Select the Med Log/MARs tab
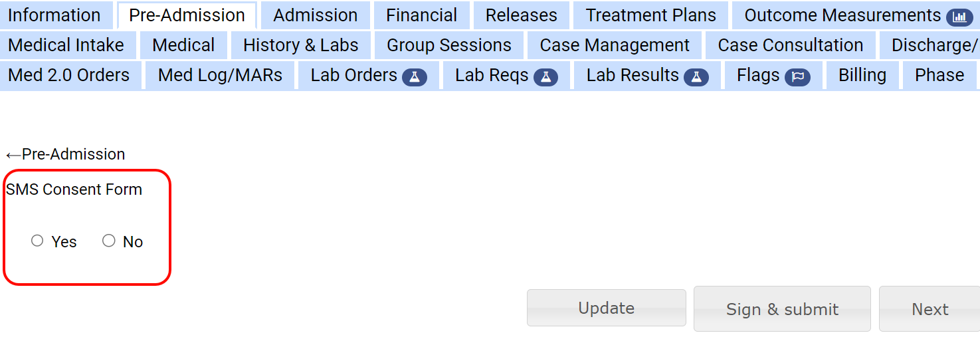The height and width of the screenshot is (339, 980). 220,75
